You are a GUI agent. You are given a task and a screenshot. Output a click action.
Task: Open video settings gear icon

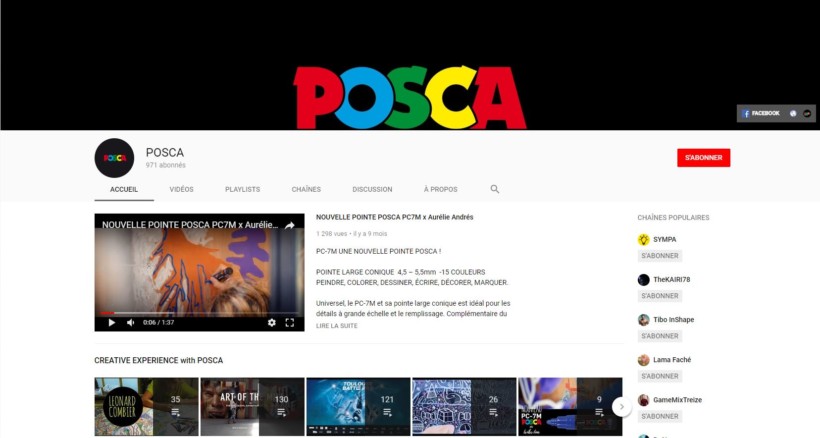click(271, 322)
